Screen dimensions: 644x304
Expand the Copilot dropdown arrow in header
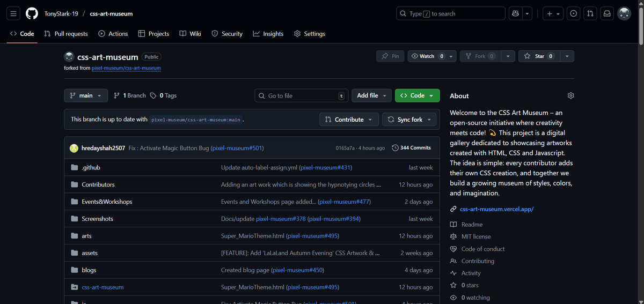(528, 13)
